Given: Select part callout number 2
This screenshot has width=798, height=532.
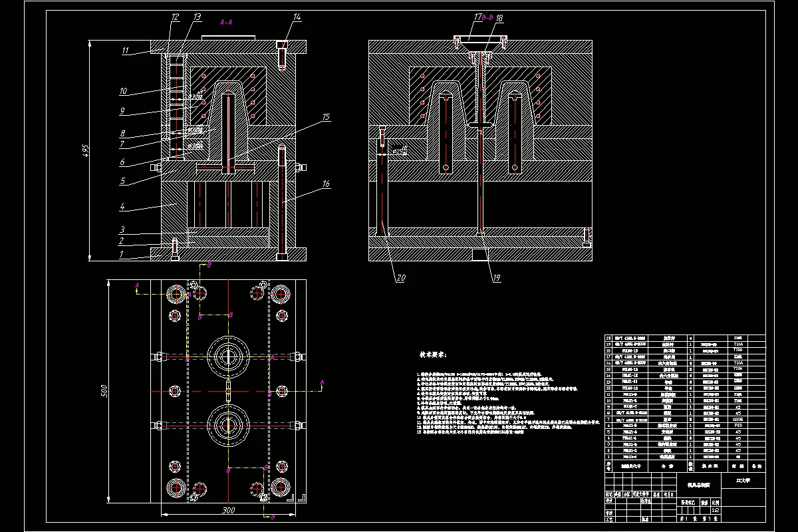Looking at the screenshot, I should pyautogui.click(x=121, y=240).
